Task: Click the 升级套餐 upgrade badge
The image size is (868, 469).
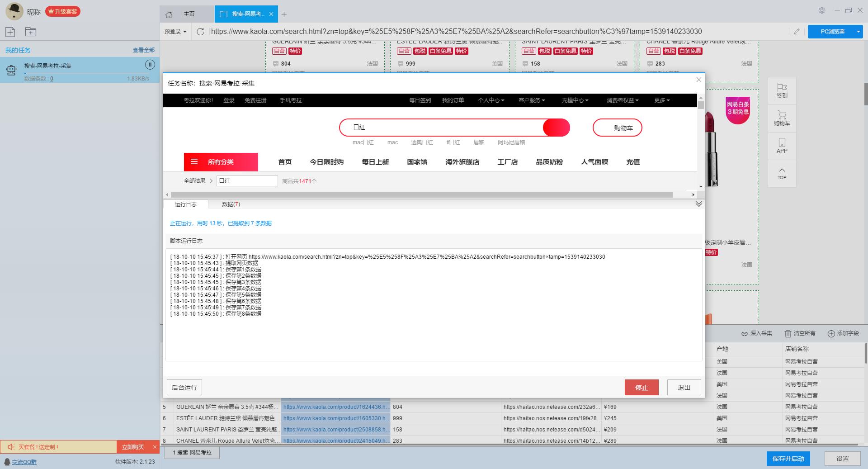Action: (63, 11)
